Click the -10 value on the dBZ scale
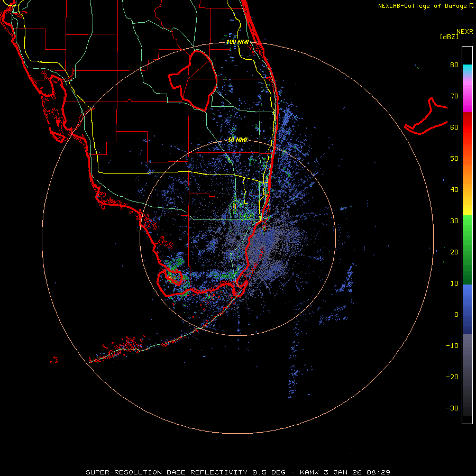The height and width of the screenshot is (476, 476). point(452,346)
